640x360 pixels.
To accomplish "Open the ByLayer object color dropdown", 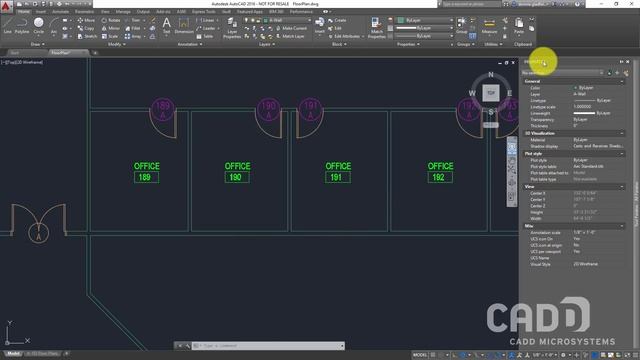I will [424, 20].
